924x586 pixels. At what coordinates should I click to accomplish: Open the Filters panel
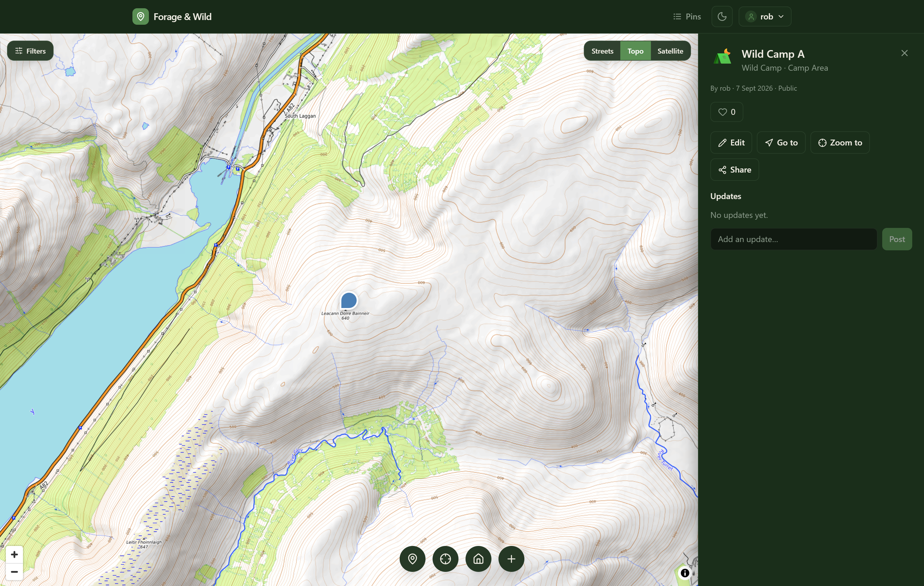30,51
